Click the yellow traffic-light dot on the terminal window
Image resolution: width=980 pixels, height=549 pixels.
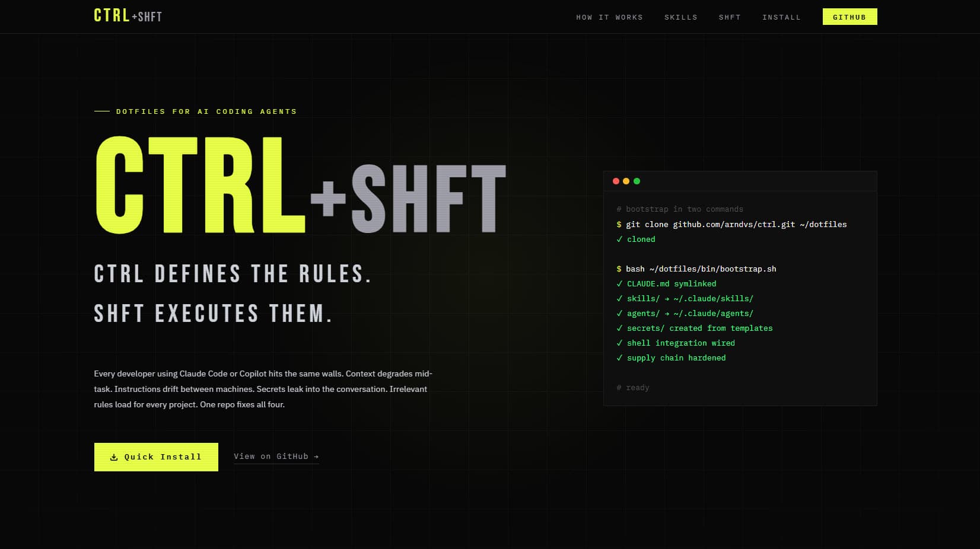626,181
